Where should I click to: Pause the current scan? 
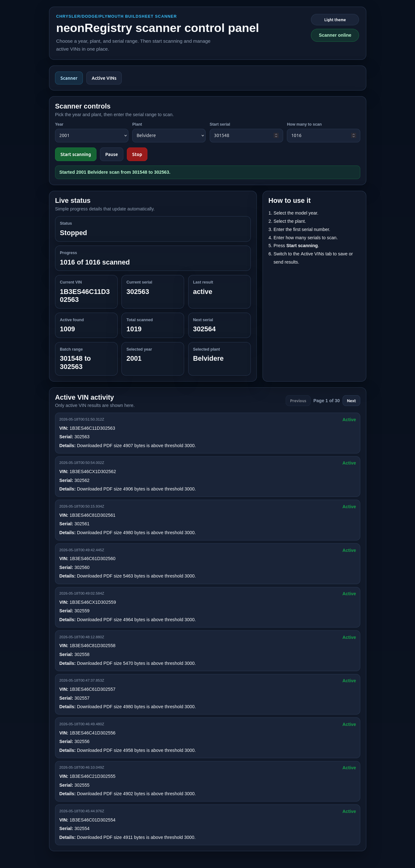pos(111,154)
